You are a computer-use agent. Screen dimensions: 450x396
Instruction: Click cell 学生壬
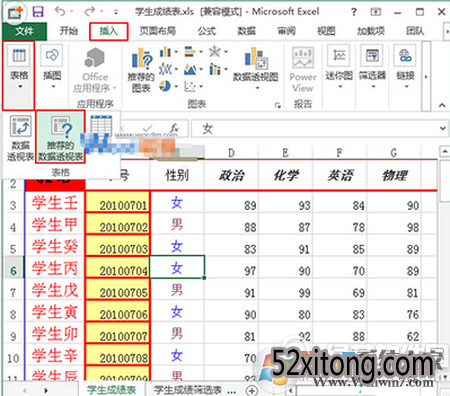(x=55, y=203)
